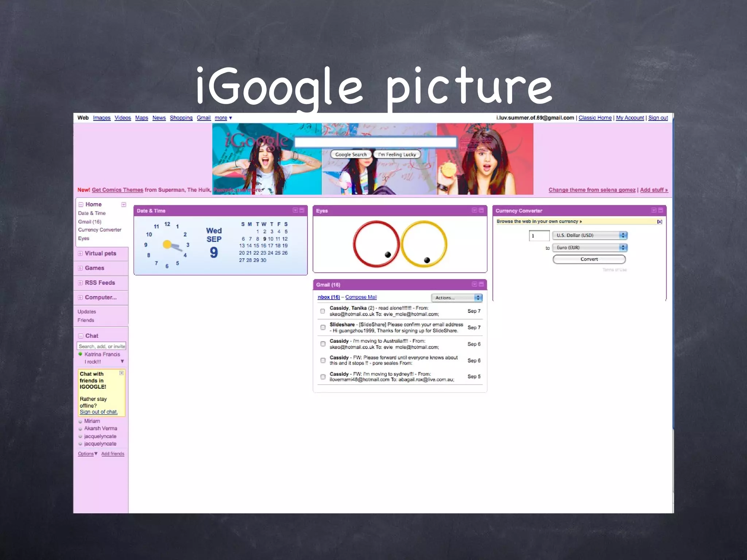Select the Cassidy, Tanika email checkbox
The height and width of the screenshot is (560, 747).
point(323,311)
